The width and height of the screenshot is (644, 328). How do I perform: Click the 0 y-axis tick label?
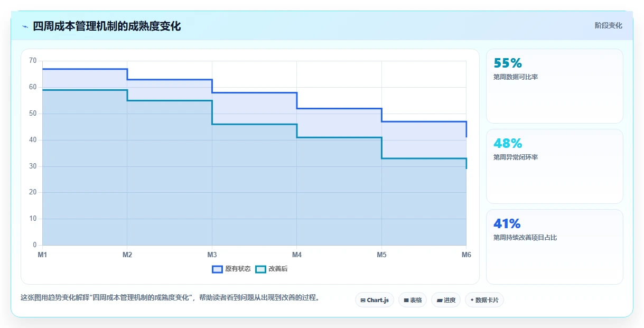pos(35,245)
